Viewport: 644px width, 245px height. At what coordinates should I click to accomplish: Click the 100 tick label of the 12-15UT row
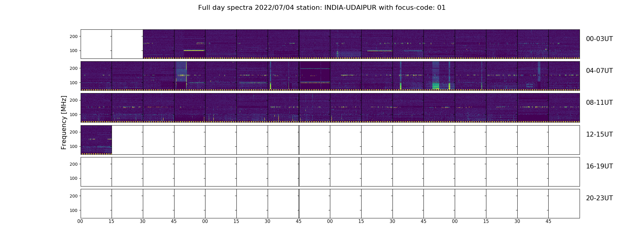(74, 146)
